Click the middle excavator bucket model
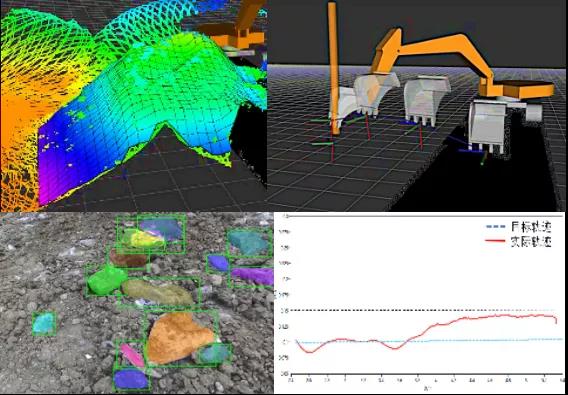568x395 pixels. 427,99
